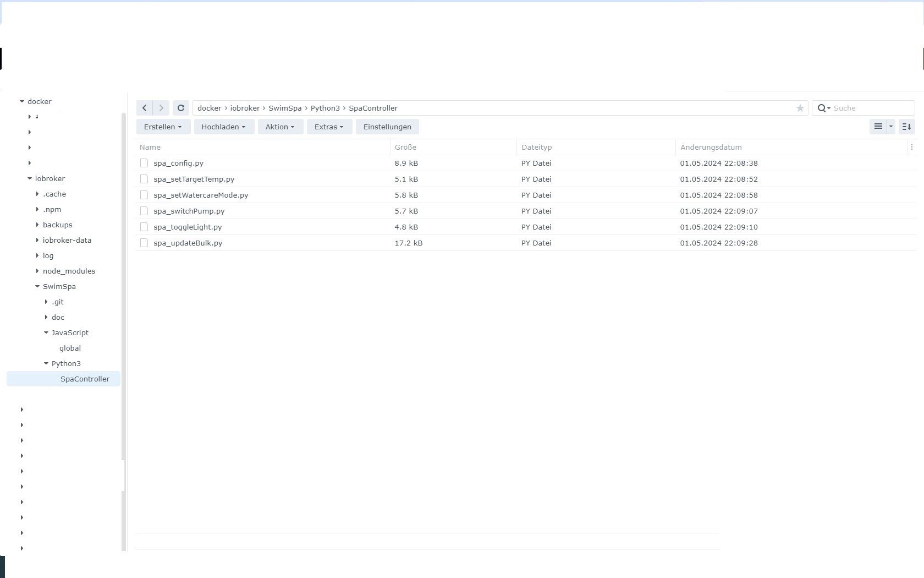Open the Hochladen menu

point(224,127)
